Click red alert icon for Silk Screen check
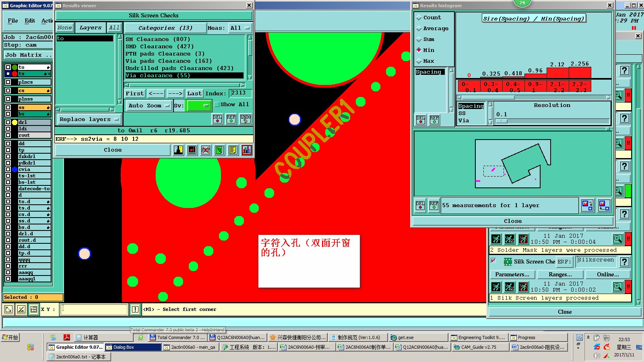The width and height of the screenshot is (644, 362). (x=628, y=287)
